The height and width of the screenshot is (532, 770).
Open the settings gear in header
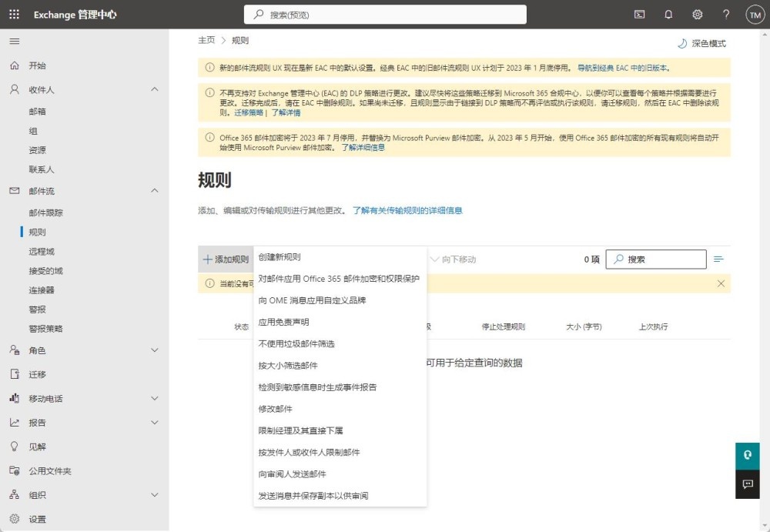tap(698, 15)
